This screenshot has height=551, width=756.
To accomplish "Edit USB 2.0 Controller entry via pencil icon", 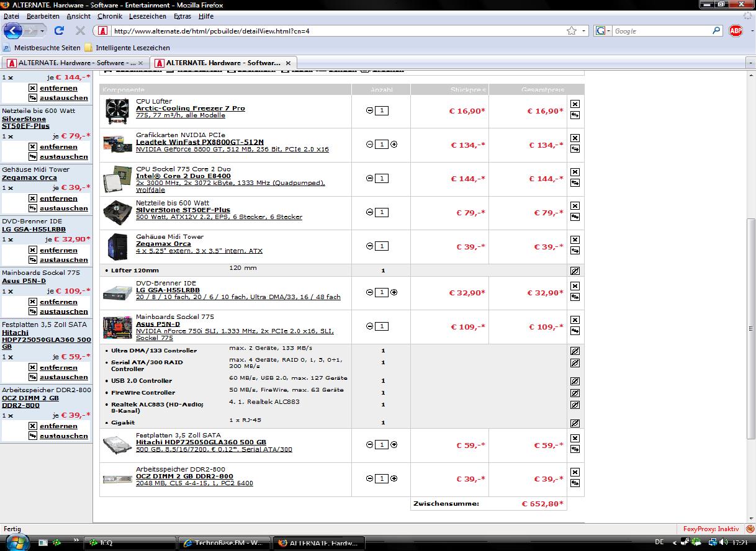I will point(575,381).
